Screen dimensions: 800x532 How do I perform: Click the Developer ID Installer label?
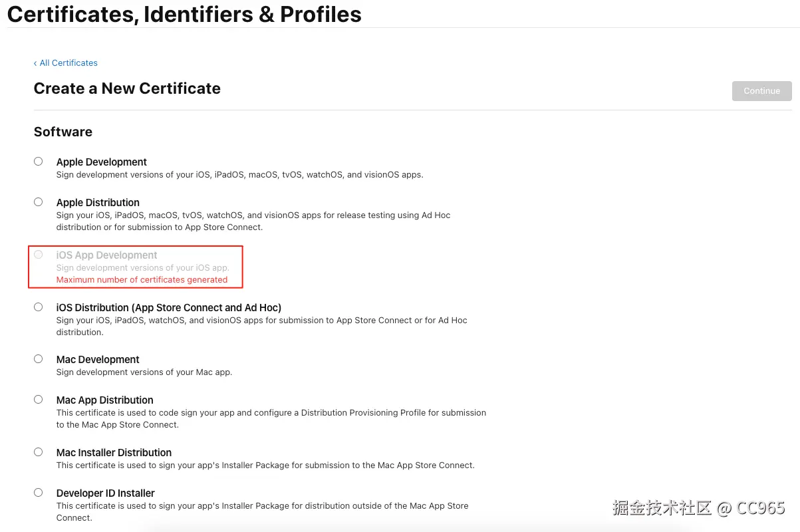(106, 493)
